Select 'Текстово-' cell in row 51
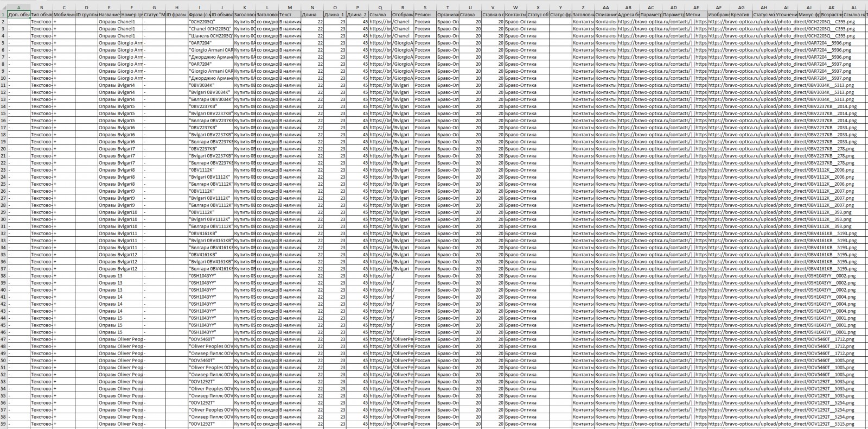868x429 pixels. click(42, 368)
